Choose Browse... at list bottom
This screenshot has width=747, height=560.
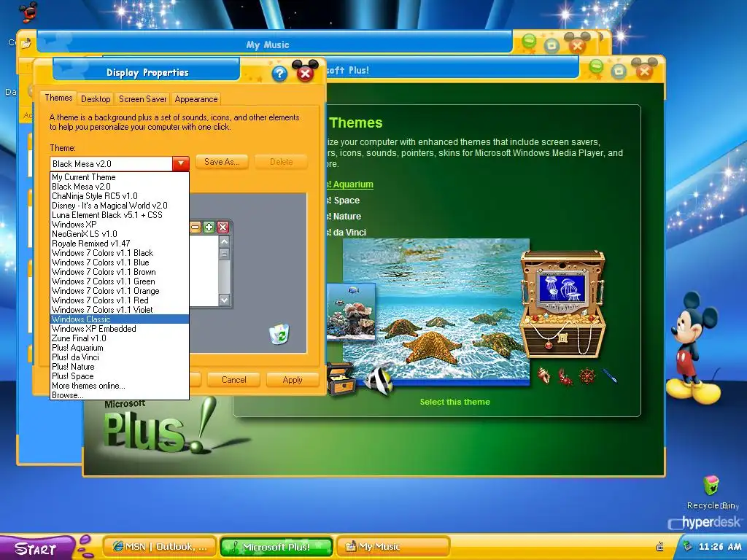[120, 394]
